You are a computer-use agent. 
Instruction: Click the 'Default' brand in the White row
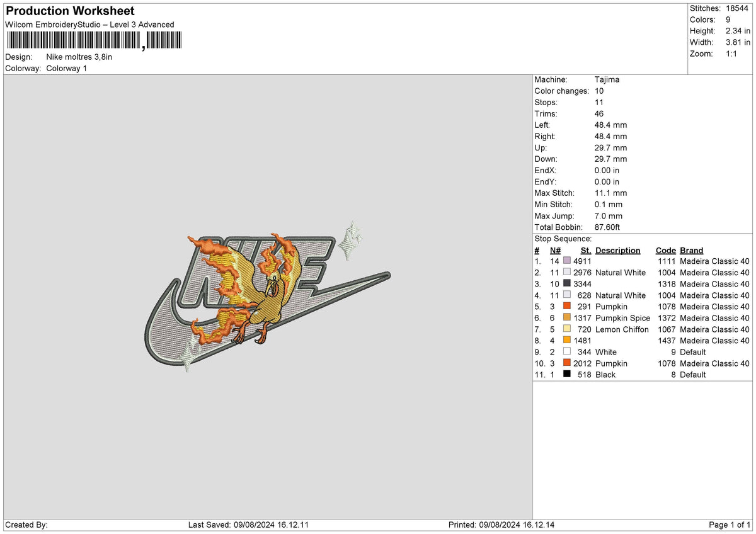tap(693, 351)
